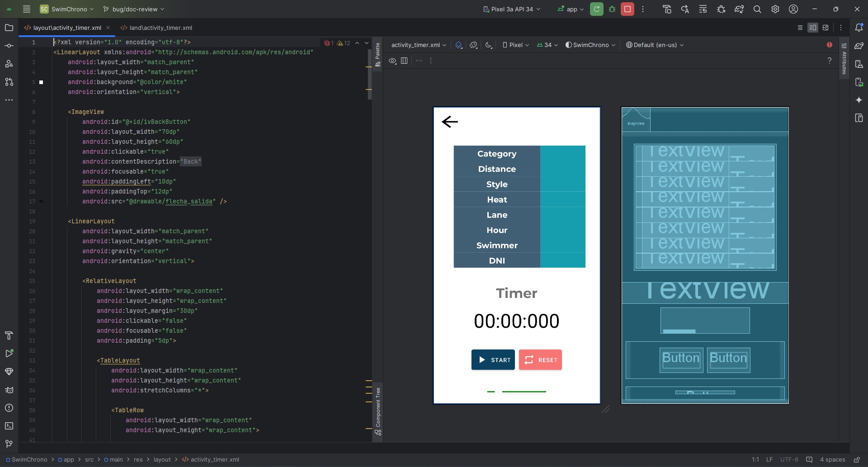Open the Project tool window
Image resolution: width=868 pixels, height=467 pixels.
pyautogui.click(x=9, y=28)
